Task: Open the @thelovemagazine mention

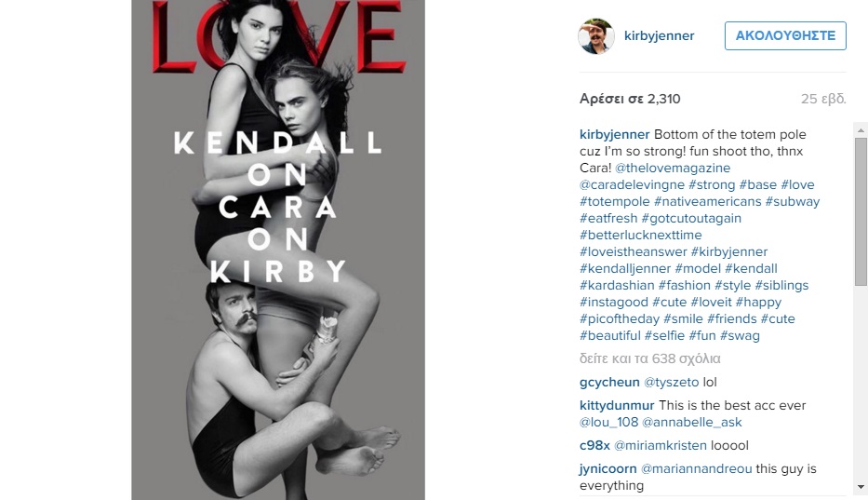Action: point(673,168)
